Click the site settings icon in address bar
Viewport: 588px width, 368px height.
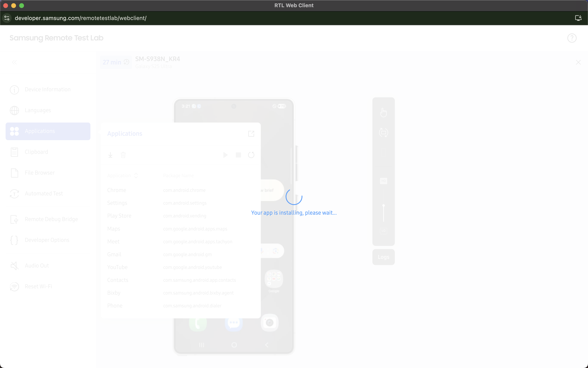click(x=7, y=18)
